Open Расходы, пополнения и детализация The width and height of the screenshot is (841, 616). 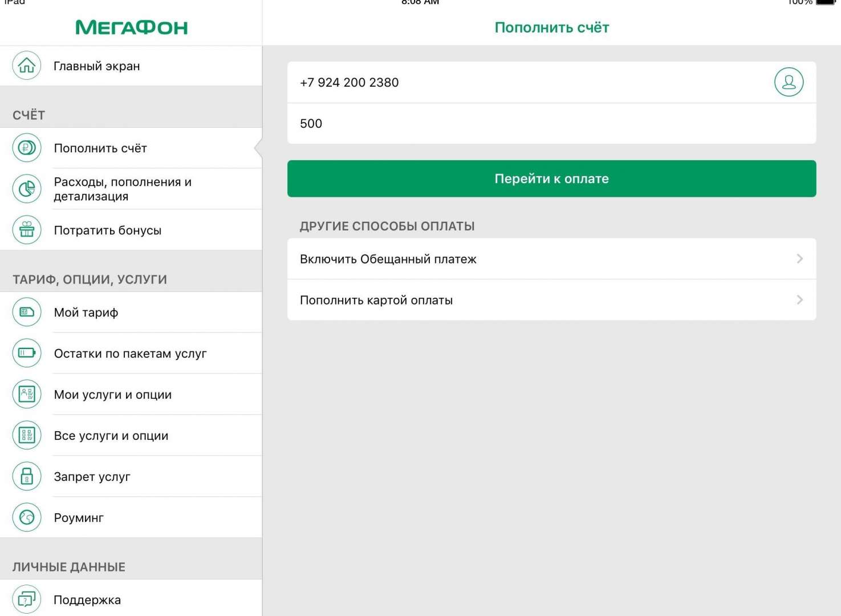131,189
